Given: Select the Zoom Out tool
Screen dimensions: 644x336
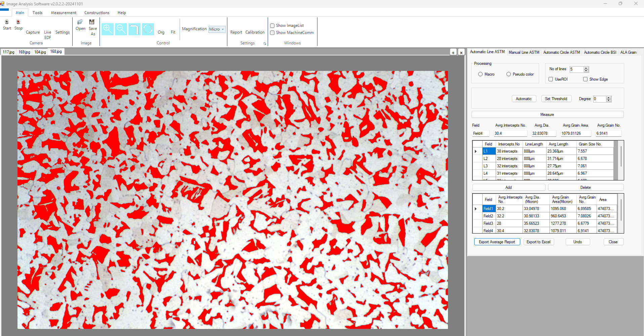Looking at the screenshot, I should point(121,29).
